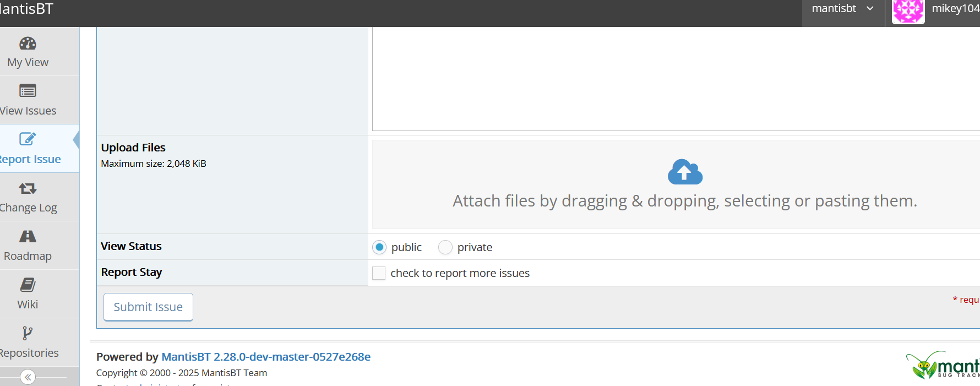Open the mikey104 user menu

pyautogui.click(x=955, y=9)
